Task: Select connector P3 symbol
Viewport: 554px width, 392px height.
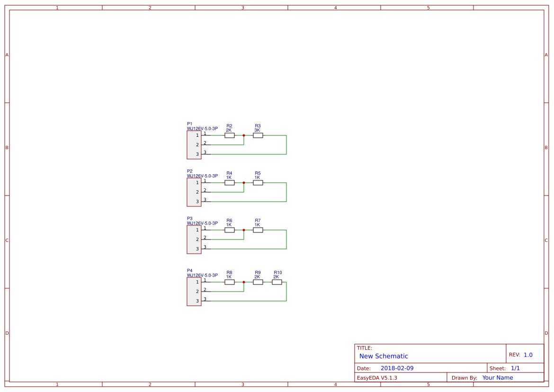Action: [194, 240]
